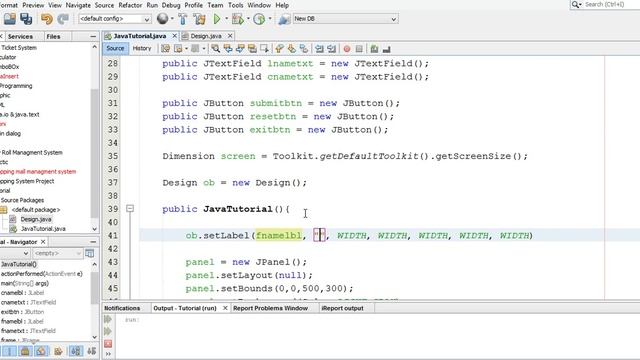Click the Find Selection magnifier icon

215,49
